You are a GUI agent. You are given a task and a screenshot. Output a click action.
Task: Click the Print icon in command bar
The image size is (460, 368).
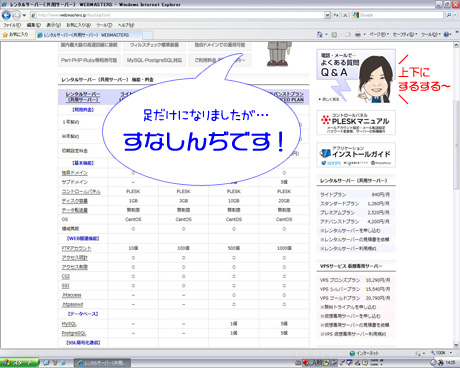coord(358,34)
